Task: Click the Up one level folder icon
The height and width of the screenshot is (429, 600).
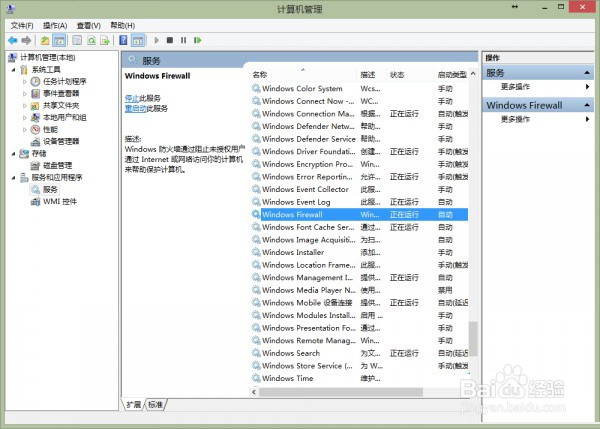Action: coord(45,40)
